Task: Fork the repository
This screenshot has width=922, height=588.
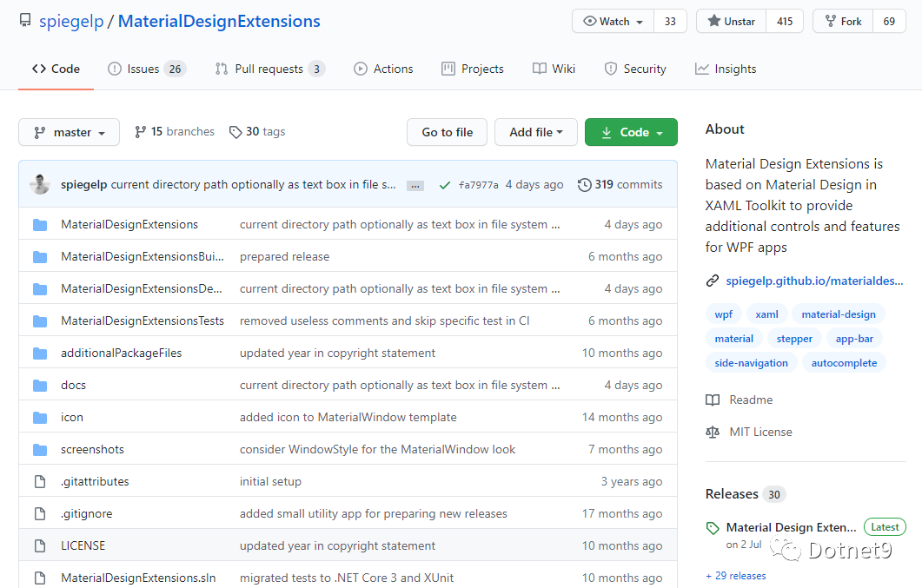Action: tap(843, 21)
